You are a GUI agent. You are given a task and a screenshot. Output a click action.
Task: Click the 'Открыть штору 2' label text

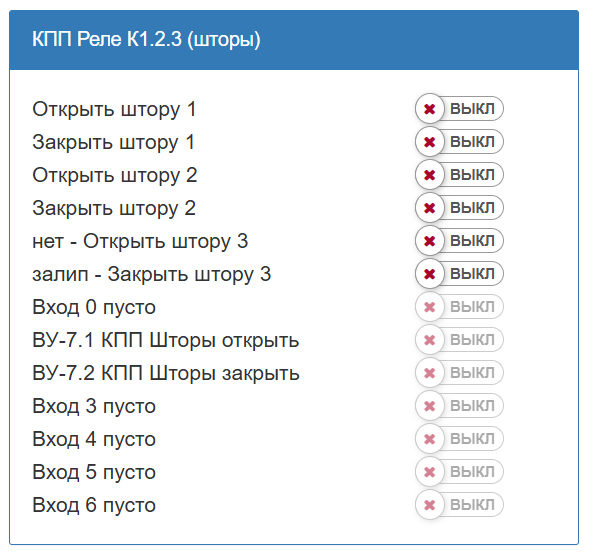coord(114,176)
